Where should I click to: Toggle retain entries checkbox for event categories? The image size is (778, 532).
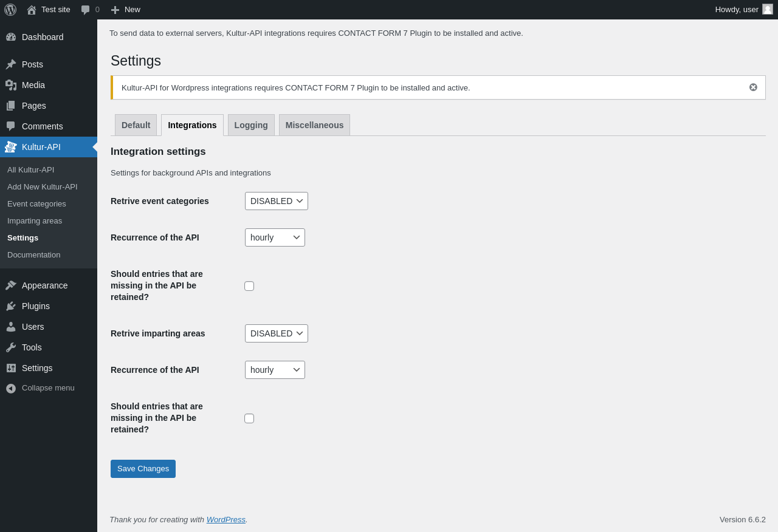[x=249, y=286]
